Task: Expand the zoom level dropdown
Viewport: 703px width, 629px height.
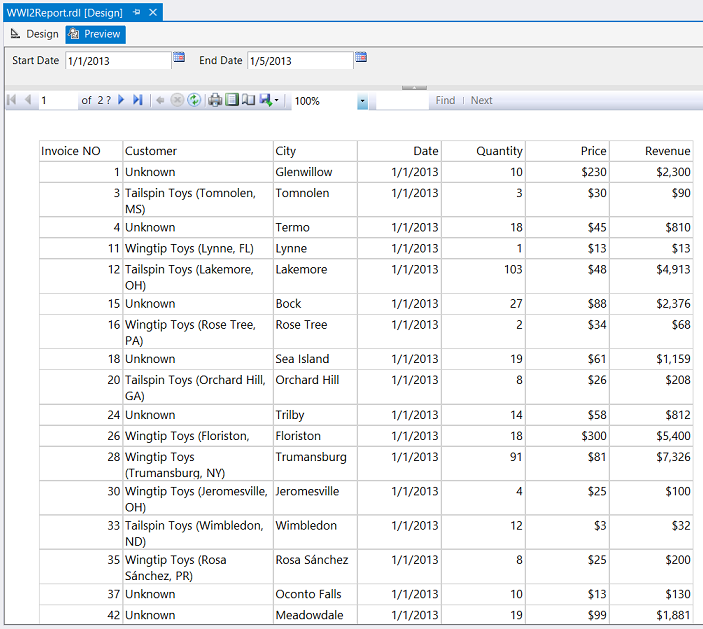Action: coord(362,101)
